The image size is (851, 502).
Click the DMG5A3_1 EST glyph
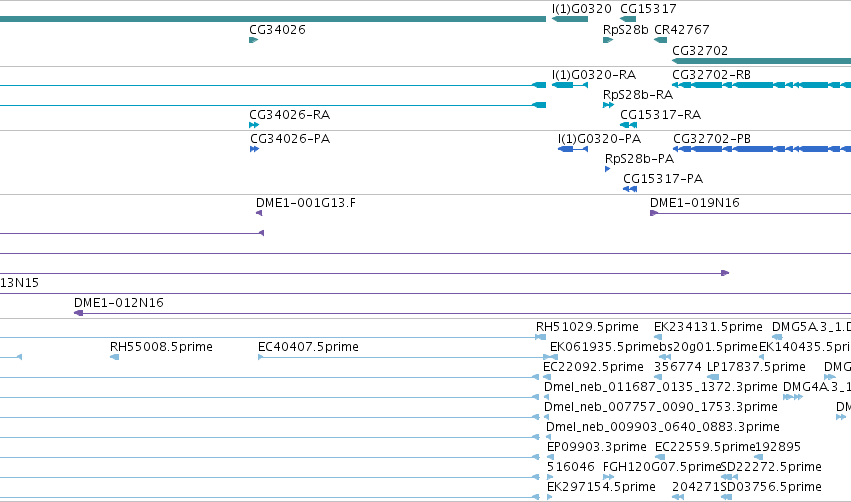coord(777,338)
